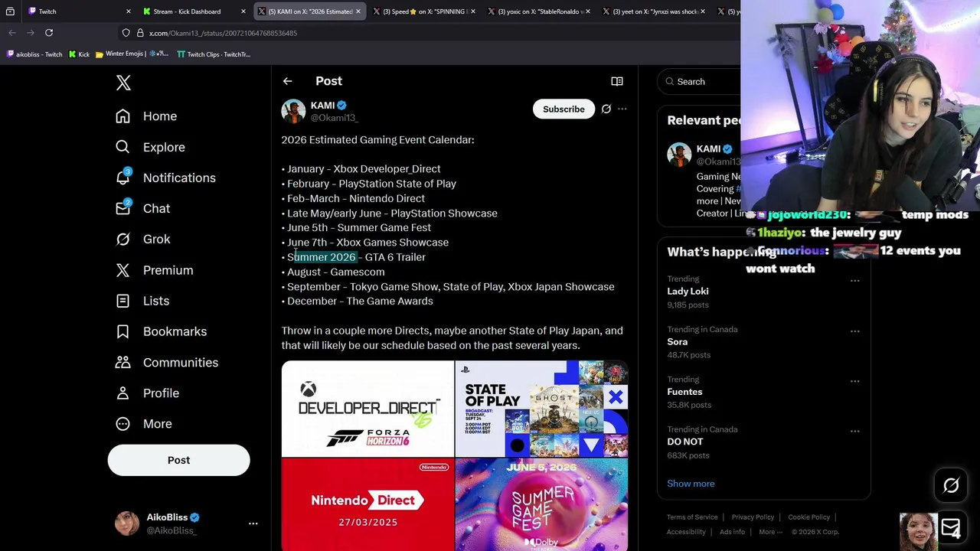Close the Twitch tab
This screenshot has height=551, width=980.
129,11
